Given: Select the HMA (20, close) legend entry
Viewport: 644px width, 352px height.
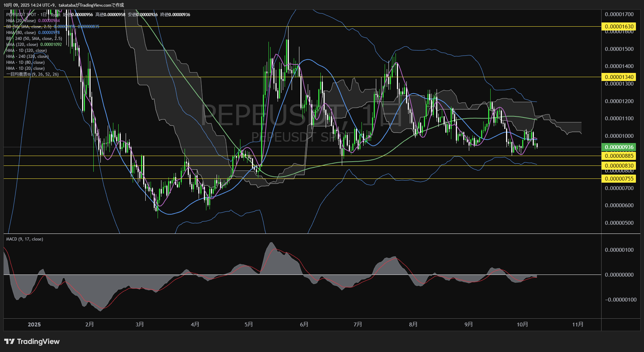Looking at the screenshot, I should pyautogui.click(x=21, y=21).
